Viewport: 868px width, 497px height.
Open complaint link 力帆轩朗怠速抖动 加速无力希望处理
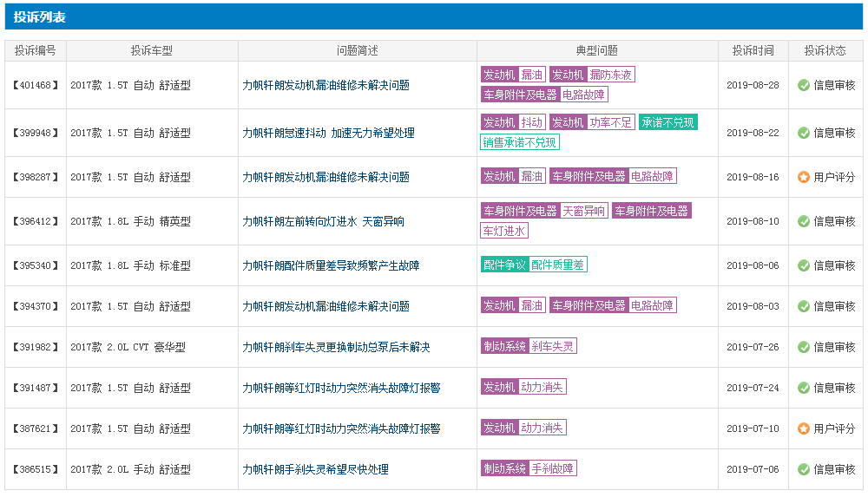pos(328,133)
